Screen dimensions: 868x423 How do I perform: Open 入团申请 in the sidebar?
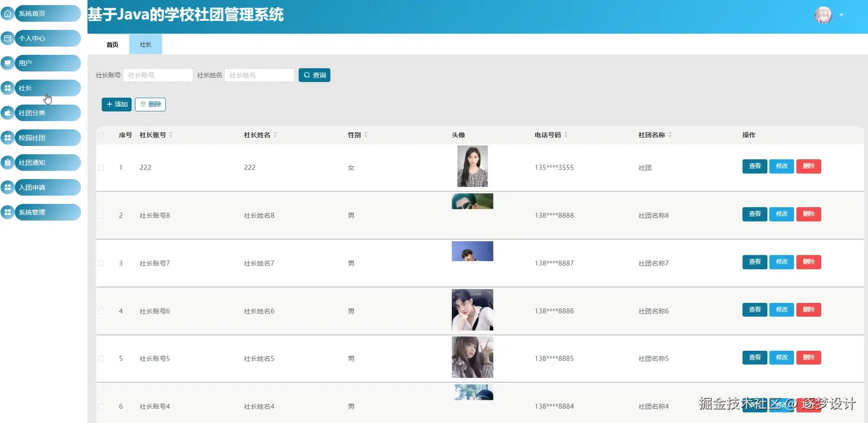click(47, 187)
